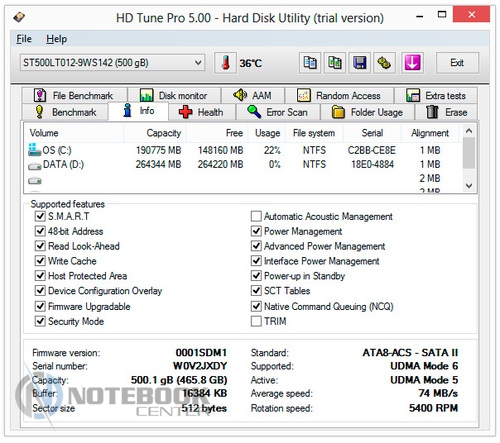Select the DATA (D:) volume drive icon
The height and width of the screenshot is (443, 500).
tap(35, 166)
